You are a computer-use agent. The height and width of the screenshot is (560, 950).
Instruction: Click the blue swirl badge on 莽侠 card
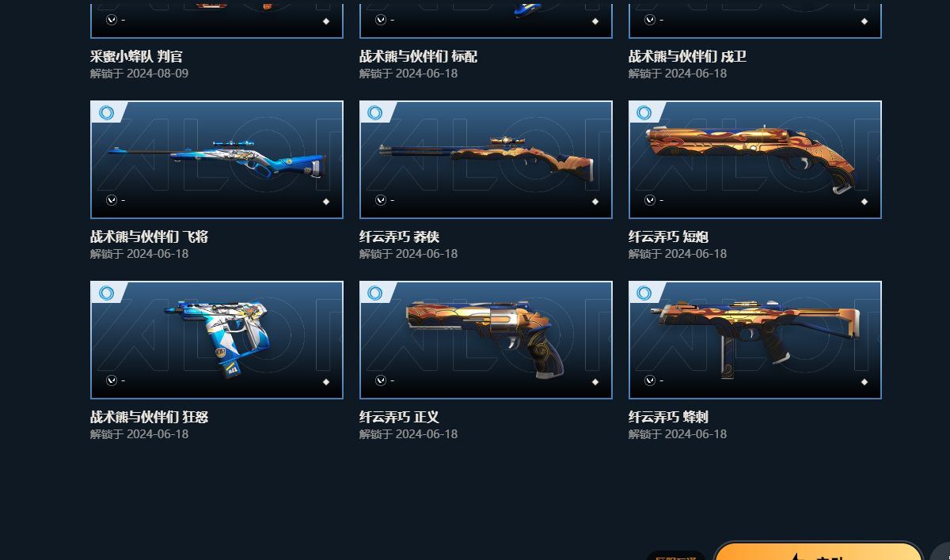[x=375, y=113]
